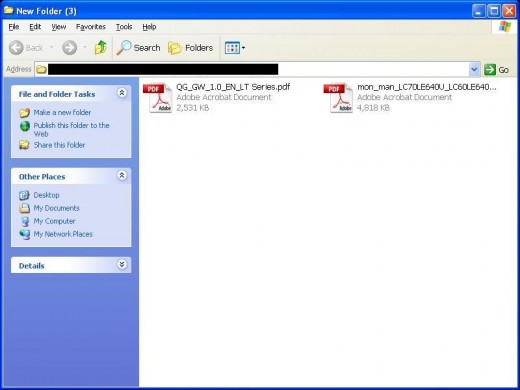Go to Desktop in Other Places

[x=46, y=195]
